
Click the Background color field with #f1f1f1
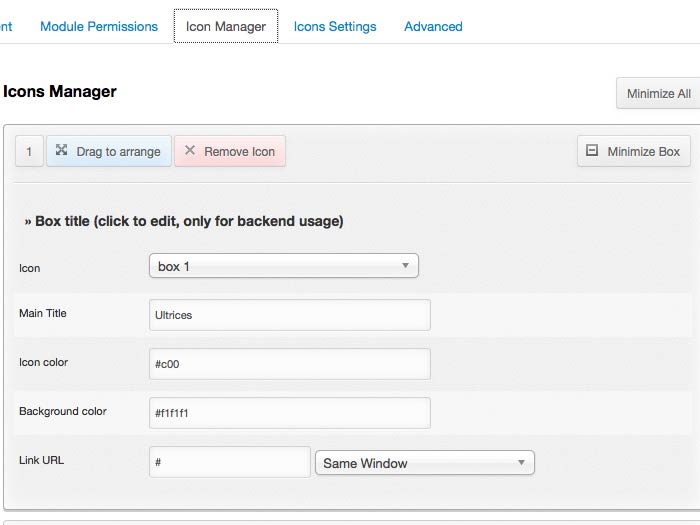click(x=289, y=413)
